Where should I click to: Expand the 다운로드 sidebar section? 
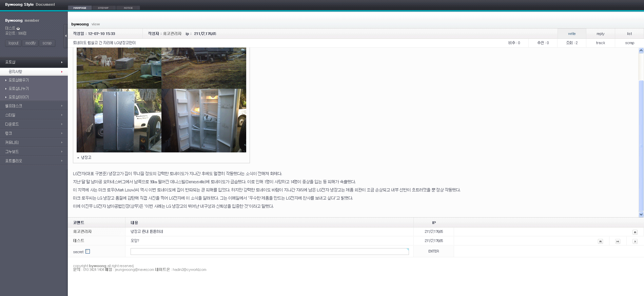coord(34,124)
